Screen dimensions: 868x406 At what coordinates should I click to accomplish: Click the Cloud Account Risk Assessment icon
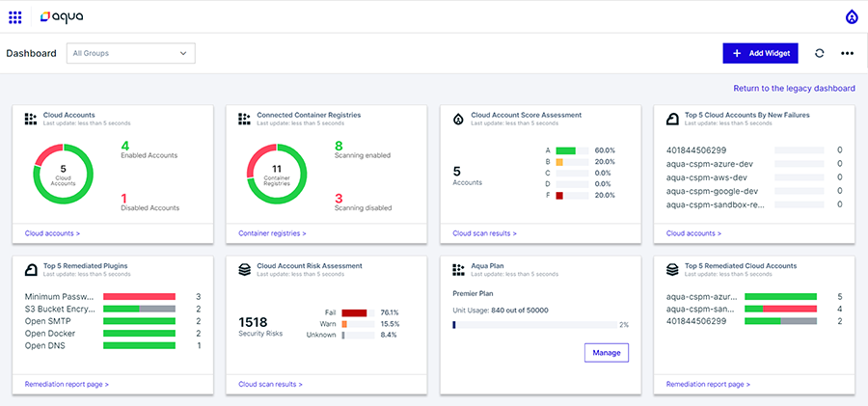pos(244,270)
